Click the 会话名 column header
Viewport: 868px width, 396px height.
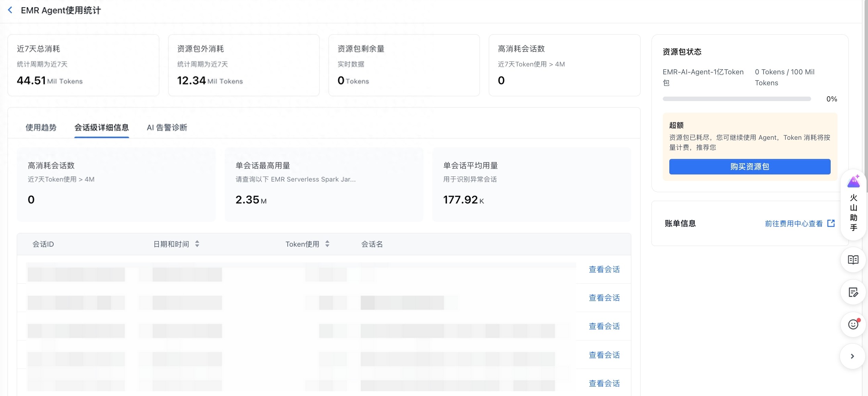pyautogui.click(x=372, y=244)
